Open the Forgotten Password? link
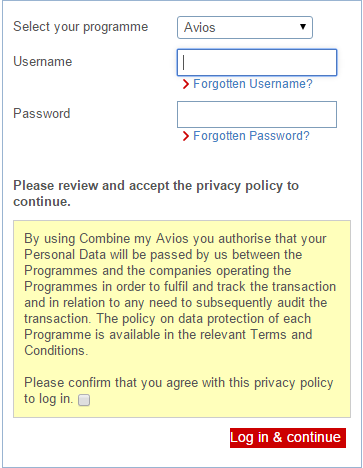The height and width of the screenshot is (468, 363). point(251,136)
